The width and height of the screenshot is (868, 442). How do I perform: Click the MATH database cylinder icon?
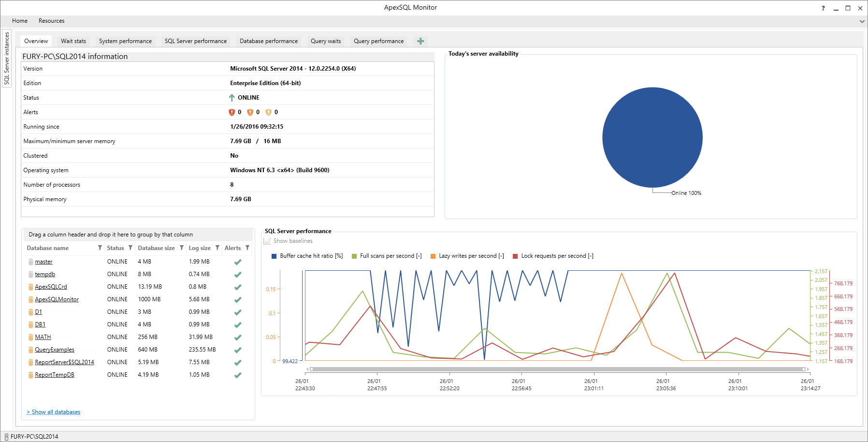pos(31,337)
